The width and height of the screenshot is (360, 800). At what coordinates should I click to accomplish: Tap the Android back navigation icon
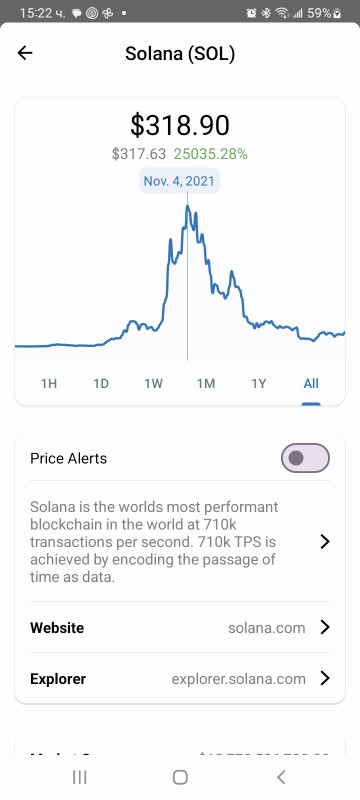pos(280,777)
